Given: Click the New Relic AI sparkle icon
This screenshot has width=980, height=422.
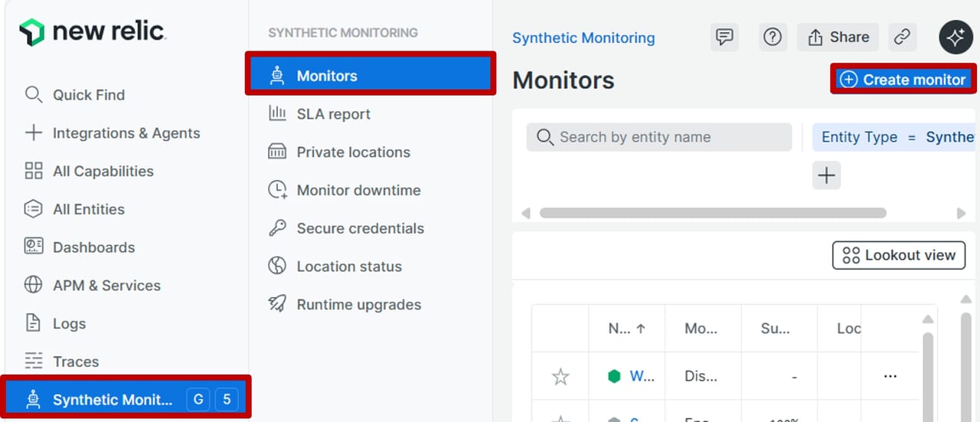Looking at the screenshot, I should [x=955, y=38].
